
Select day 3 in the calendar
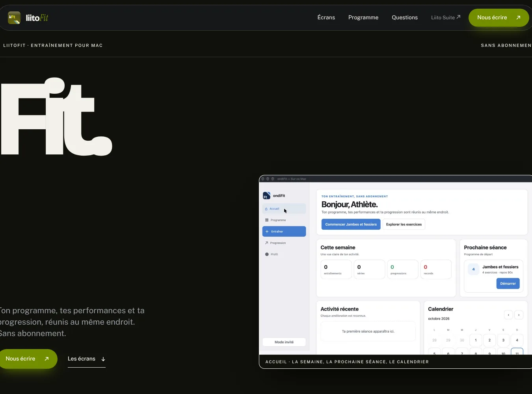point(503,340)
